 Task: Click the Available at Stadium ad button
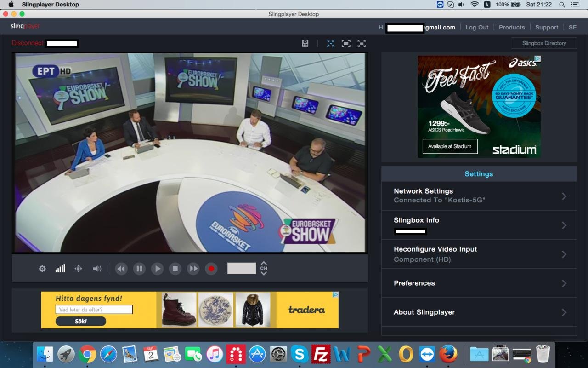click(x=450, y=146)
